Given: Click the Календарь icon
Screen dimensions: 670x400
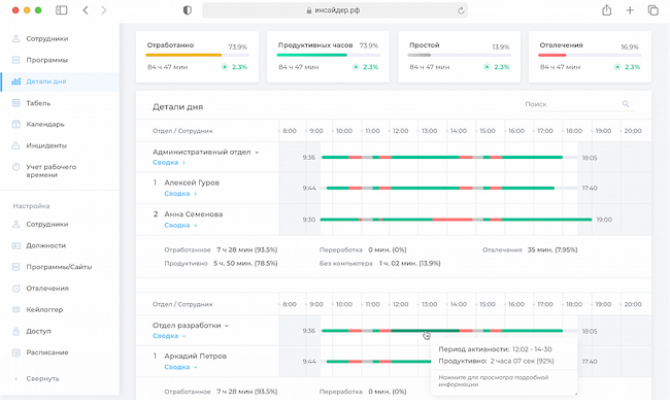Looking at the screenshot, I should (x=16, y=124).
